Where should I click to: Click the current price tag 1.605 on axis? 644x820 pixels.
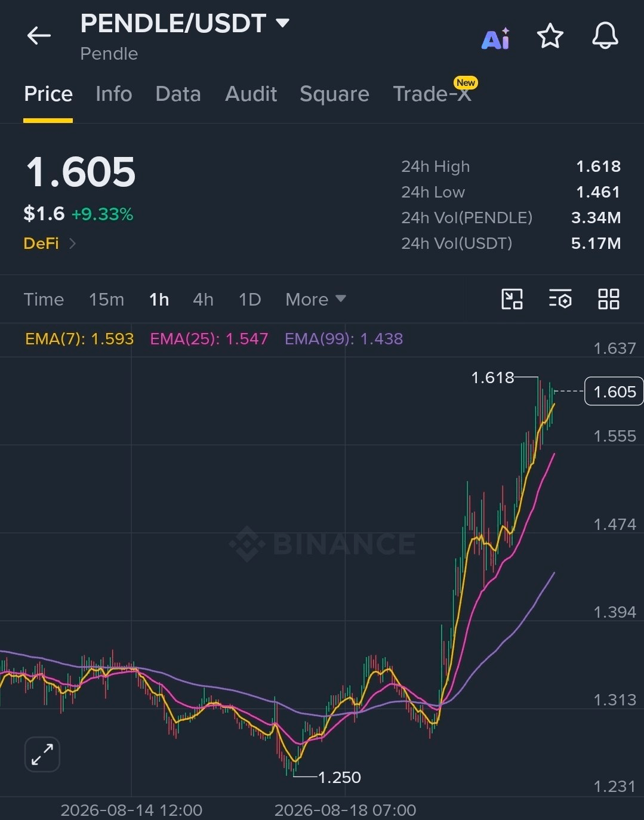[614, 391]
